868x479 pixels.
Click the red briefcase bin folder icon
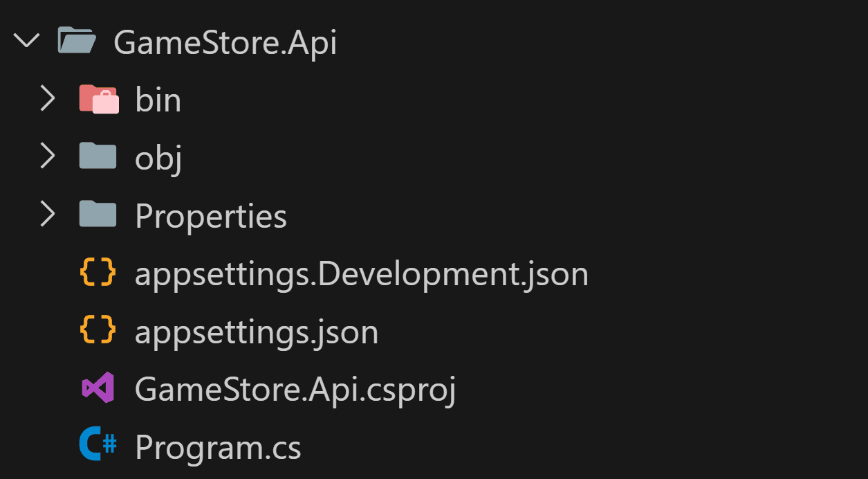click(x=99, y=99)
